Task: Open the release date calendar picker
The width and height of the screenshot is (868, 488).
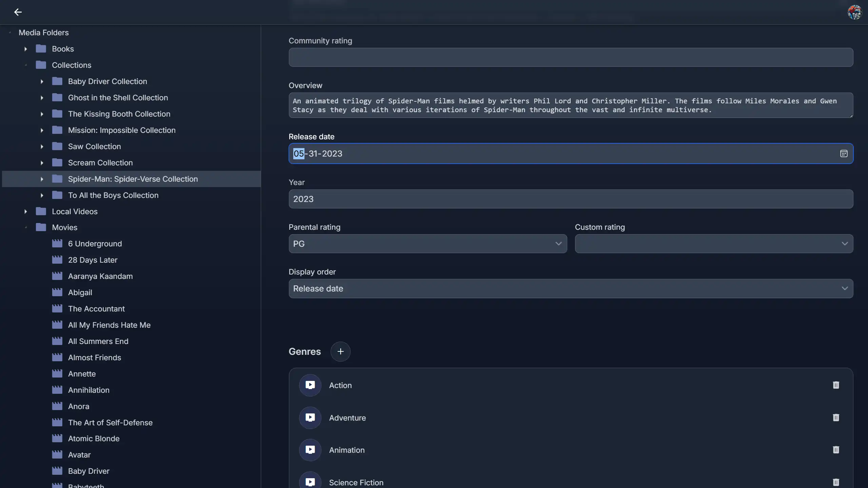Action: pos(844,154)
